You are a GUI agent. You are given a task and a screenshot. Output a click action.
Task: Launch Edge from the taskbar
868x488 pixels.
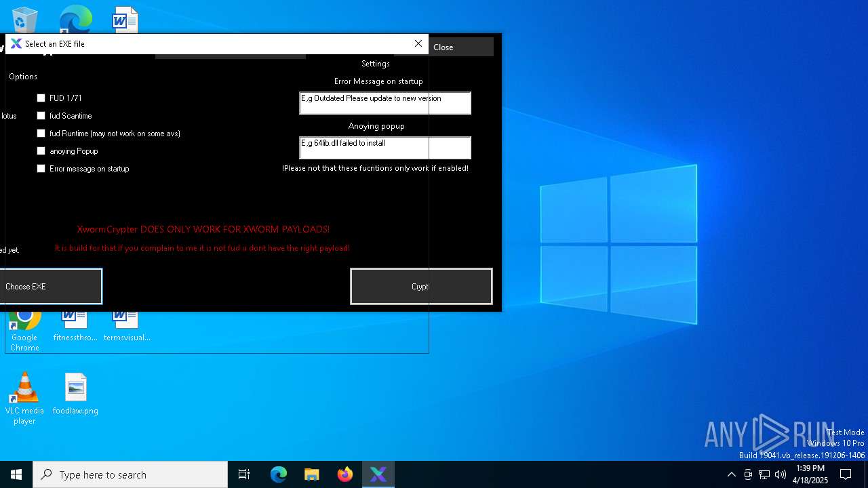tap(279, 474)
